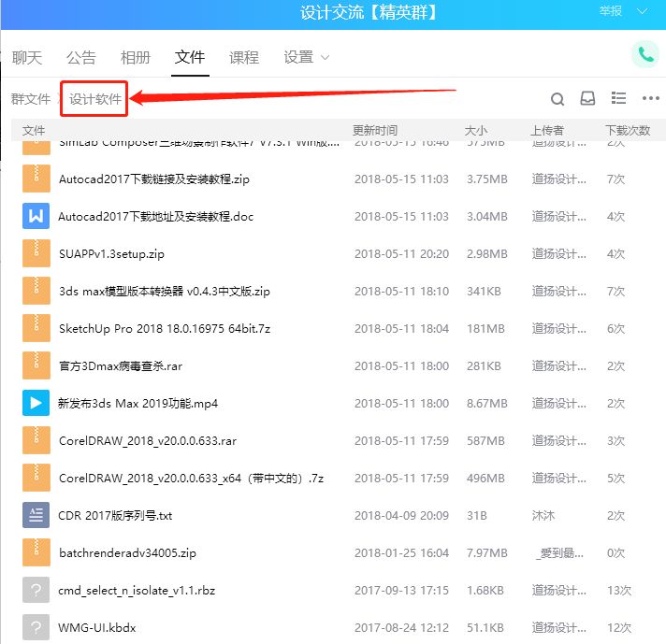666x644 pixels.
Task: Open the 相册 tab
Action: click(136, 57)
